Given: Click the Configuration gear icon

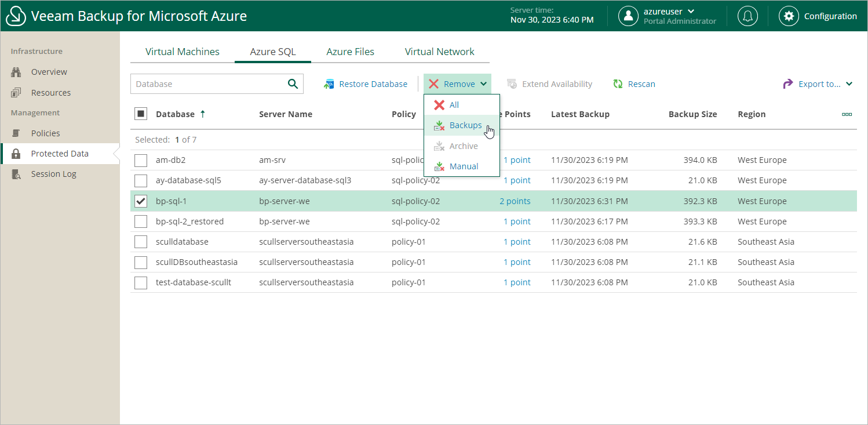Looking at the screenshot, I should click(x=789, y=16).
